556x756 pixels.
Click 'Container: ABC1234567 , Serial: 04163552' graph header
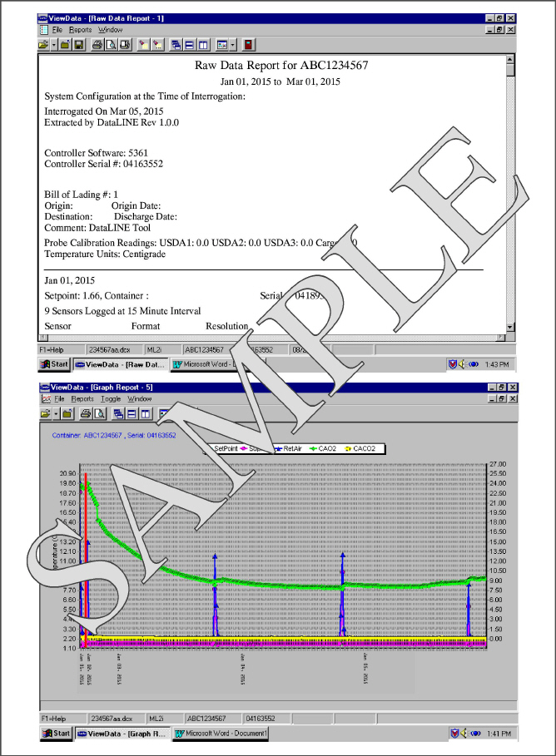click(114, 435)
